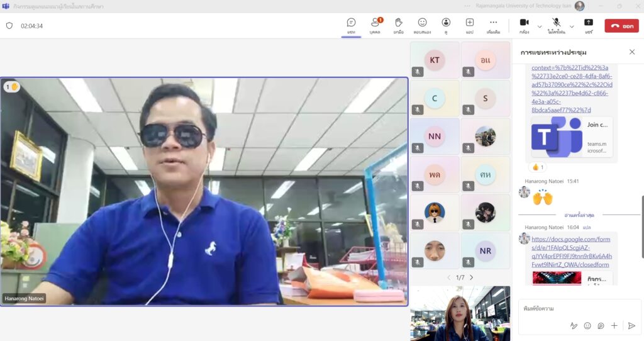Open text formatting options in chat box

[573, 325]
